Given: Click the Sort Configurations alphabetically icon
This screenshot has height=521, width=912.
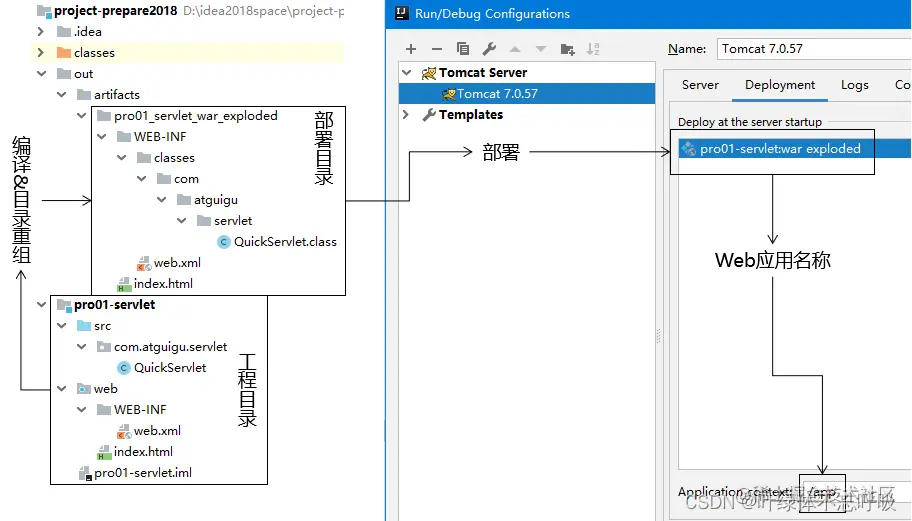Looking at the screenshot, I should tap(593, 49).
